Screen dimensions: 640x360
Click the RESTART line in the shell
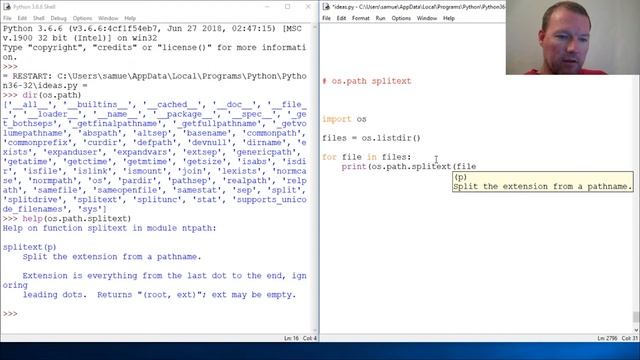(154, 81)
